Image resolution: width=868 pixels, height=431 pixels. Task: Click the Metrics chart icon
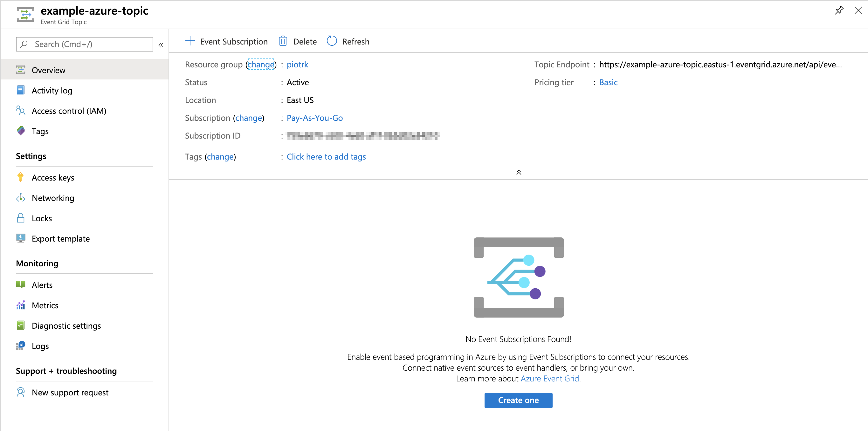tap(21, 305)
